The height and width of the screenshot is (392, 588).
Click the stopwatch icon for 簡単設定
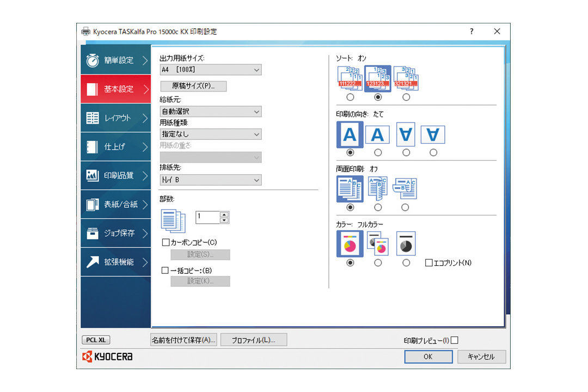coord(93,60)
